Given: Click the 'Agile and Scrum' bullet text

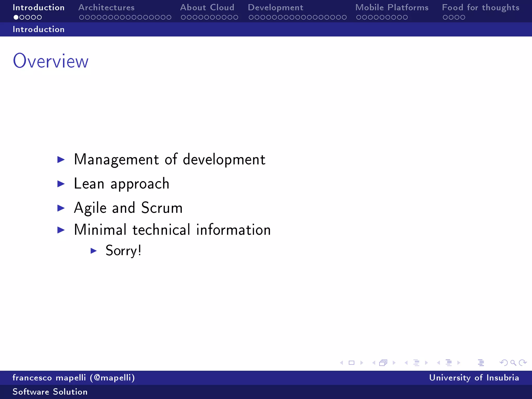Looking at the screenshot, I should 128,208.
